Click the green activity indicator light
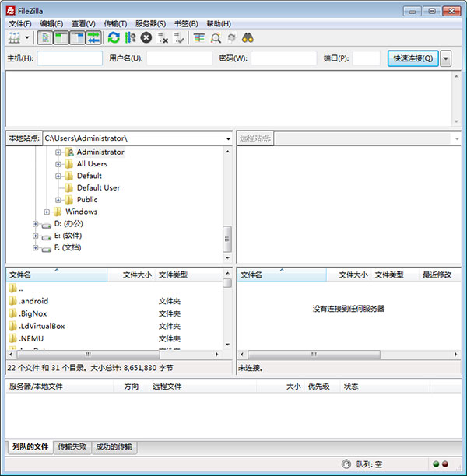467x476 pixels. click(x=436, y=464)
